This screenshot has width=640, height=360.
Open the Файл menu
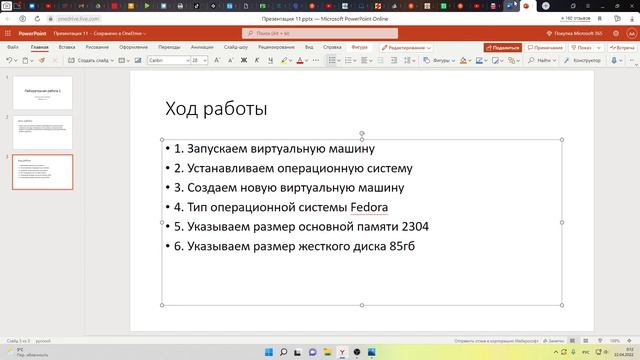13,47
